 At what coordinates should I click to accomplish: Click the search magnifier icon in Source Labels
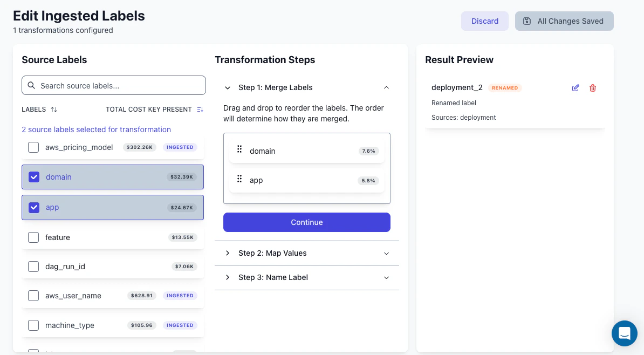32,85
